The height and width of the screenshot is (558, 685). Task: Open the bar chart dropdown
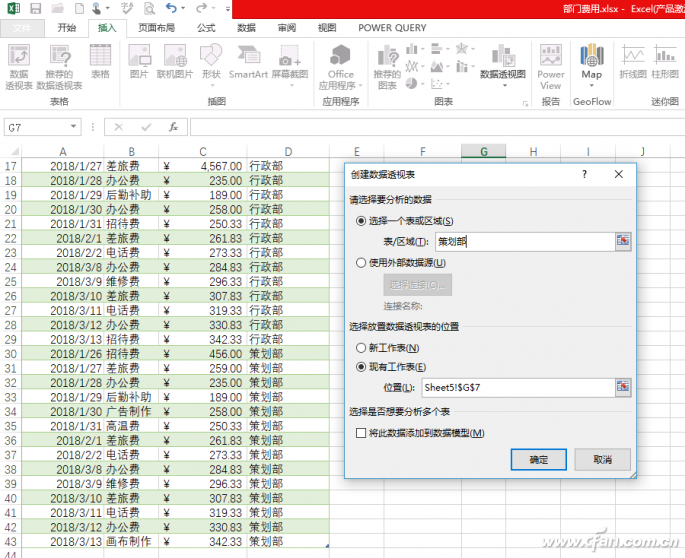[447, 49]
